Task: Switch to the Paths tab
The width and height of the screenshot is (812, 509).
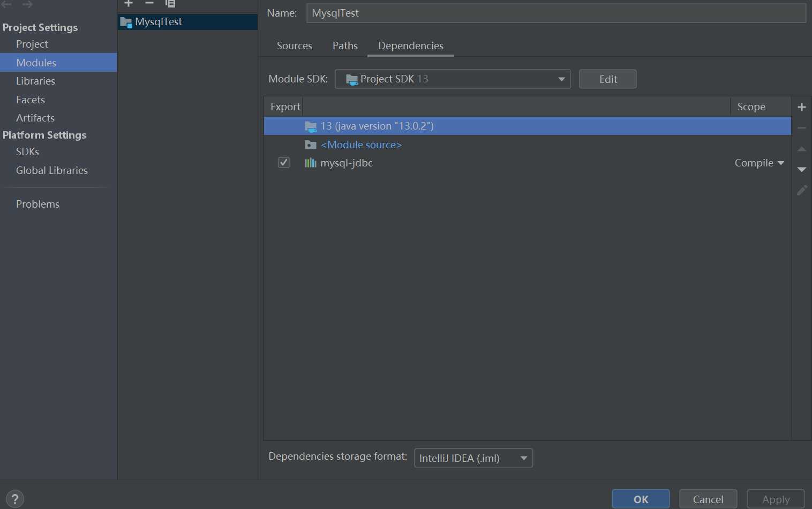Action: pyautogui.click(x=345, y=46)
